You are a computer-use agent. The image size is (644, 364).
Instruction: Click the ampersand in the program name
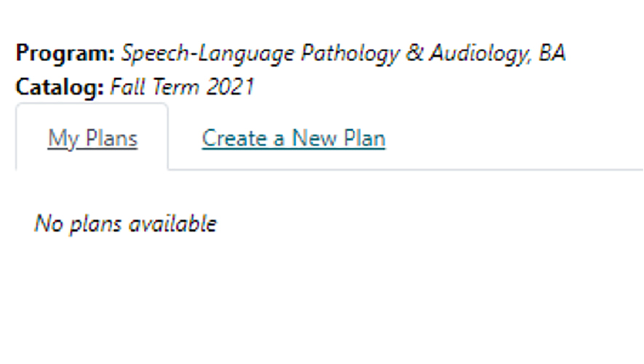[414, 54]
